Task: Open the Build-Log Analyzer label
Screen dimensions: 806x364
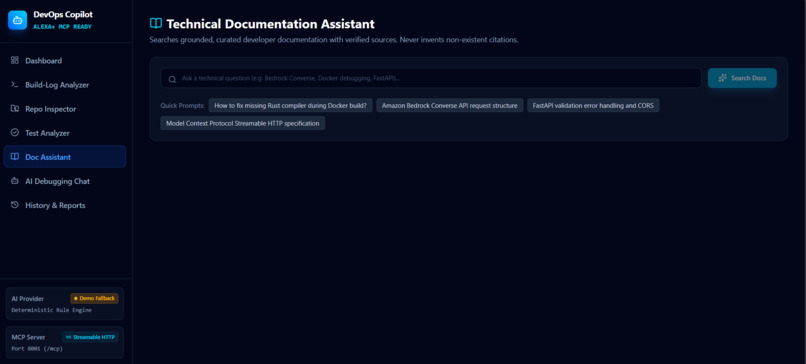Action: [x=57, y=85]
